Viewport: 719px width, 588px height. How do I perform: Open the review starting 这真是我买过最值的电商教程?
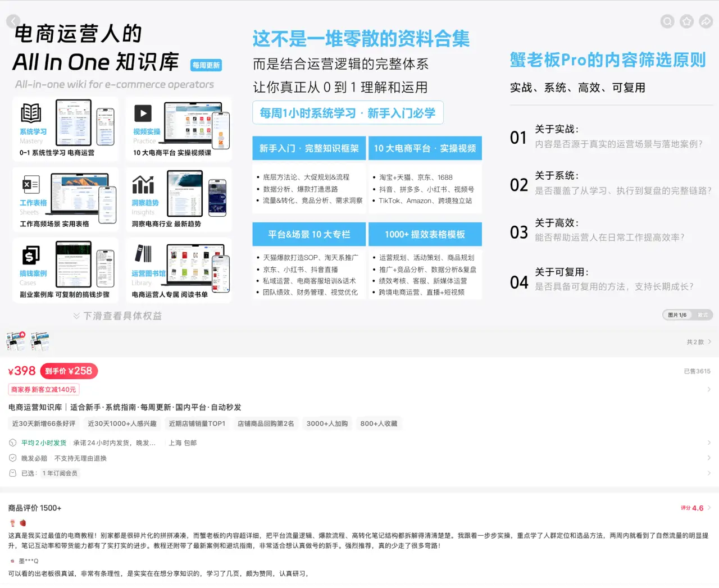click(x=358, y=540)
